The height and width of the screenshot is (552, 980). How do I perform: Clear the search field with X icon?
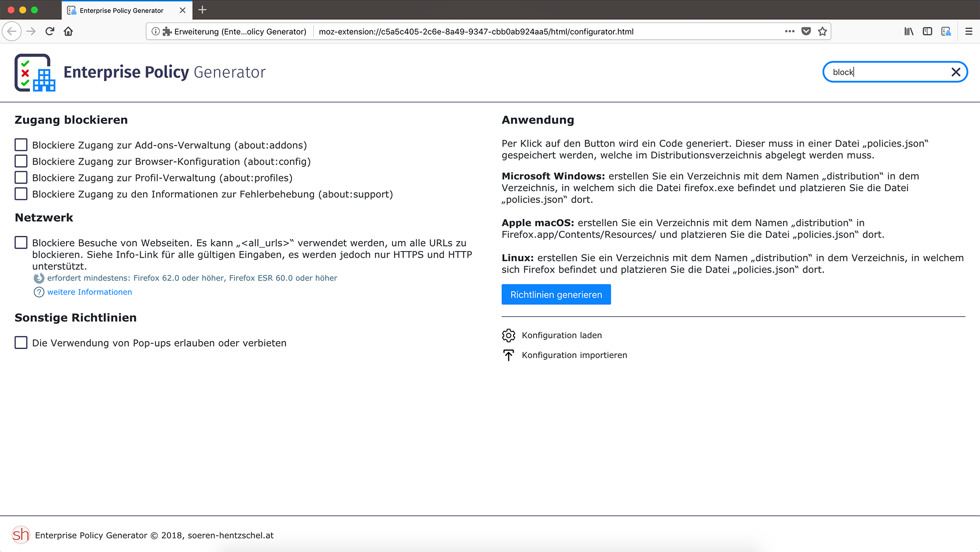955,72
